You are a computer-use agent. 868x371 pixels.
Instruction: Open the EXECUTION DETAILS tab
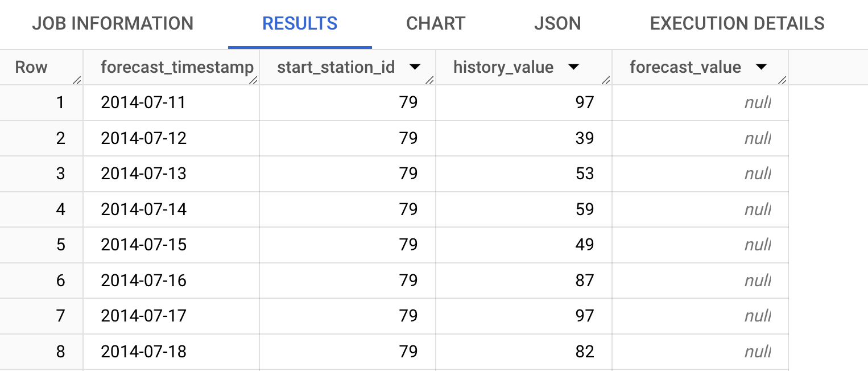737,24
